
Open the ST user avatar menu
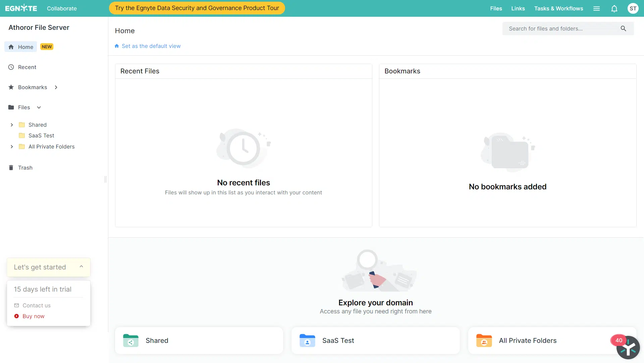[633, 8]
